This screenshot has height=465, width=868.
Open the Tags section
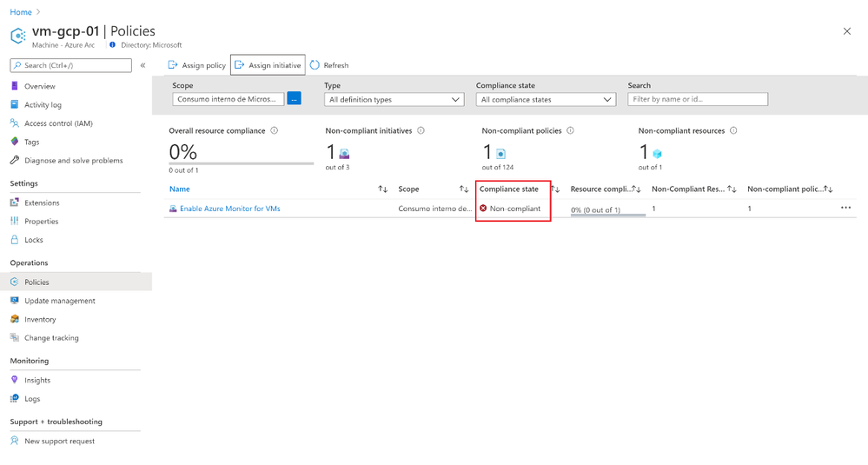31,142
